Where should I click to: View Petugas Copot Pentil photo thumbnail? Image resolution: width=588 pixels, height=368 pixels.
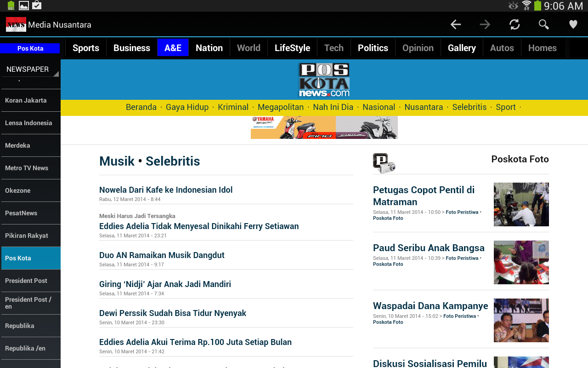pos(521,204)
